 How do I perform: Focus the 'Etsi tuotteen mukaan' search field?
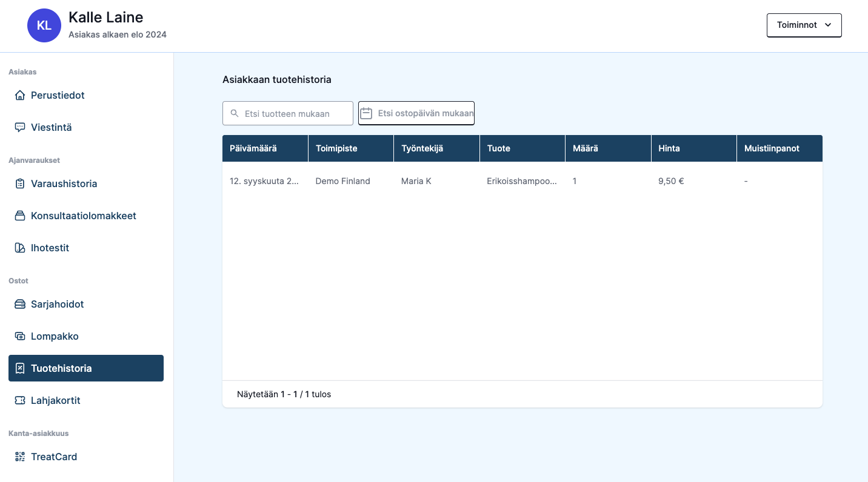point(288,113)
